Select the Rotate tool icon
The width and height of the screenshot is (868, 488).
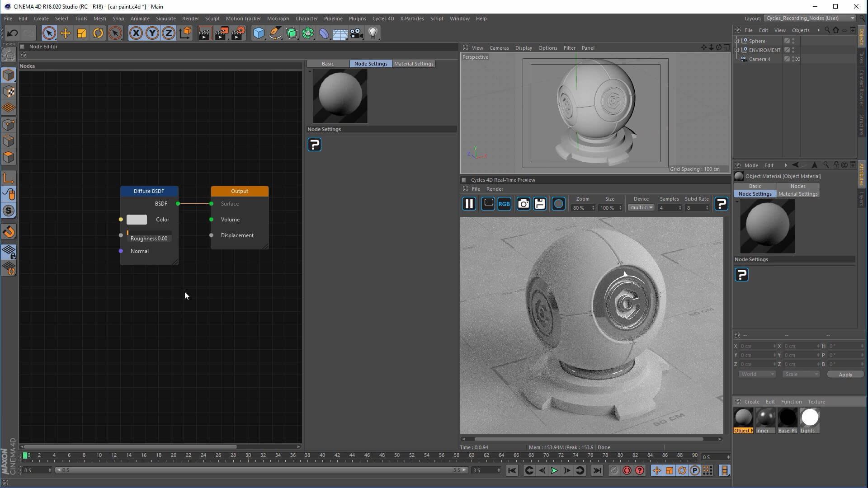click(98, 33)
